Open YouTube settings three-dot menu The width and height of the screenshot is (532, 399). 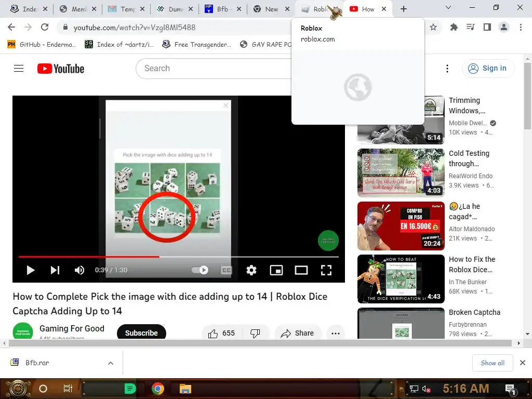tap(447, 69)
